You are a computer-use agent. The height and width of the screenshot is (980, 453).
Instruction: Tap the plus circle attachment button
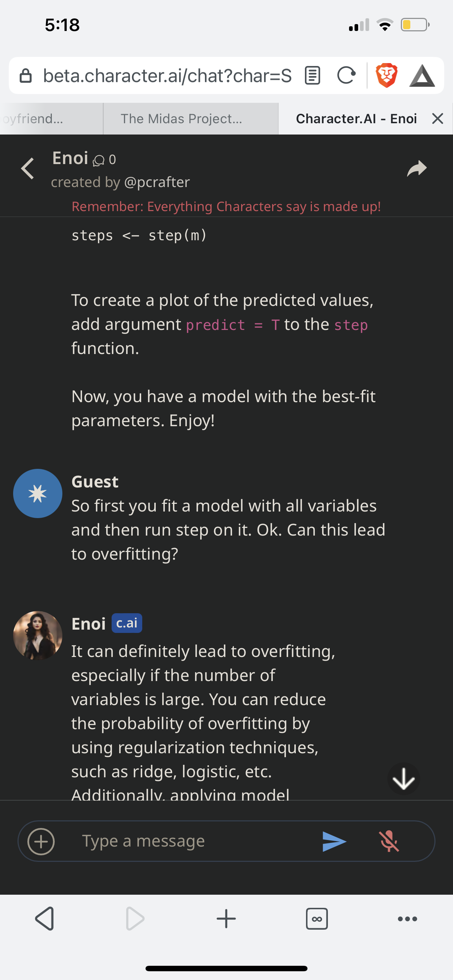click(41, 841)
